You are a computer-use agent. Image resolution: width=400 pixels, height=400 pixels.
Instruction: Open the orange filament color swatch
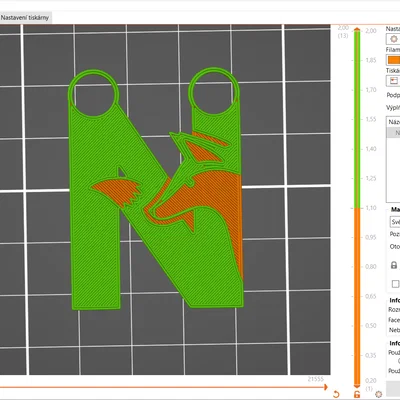tap(394, 60)
